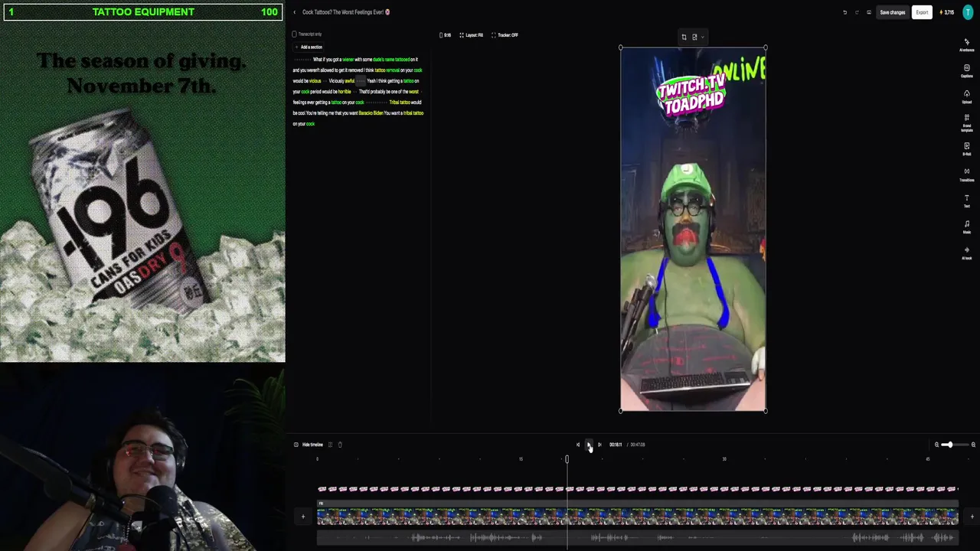Click the plus add-track button left of timeline
Image resolution: width=980 pixels, height=551 pixels.
click(x=302, y=517)
